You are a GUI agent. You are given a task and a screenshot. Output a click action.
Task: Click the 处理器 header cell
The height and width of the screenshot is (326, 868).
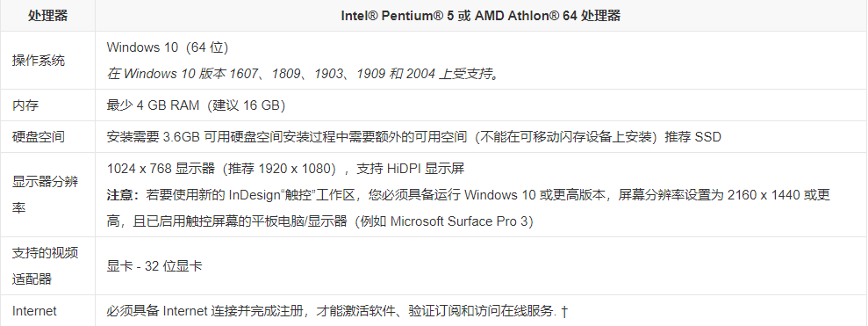point(47,16)
